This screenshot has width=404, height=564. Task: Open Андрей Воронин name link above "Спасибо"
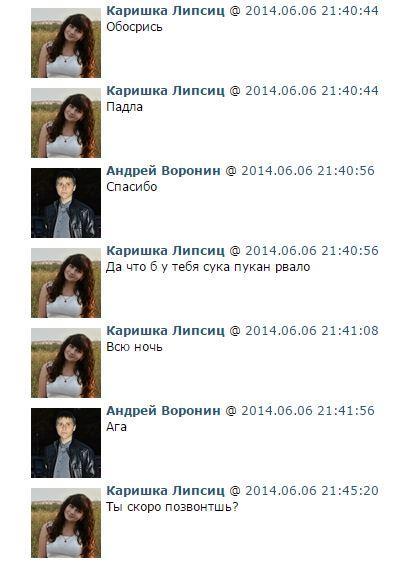coord(163,171)
